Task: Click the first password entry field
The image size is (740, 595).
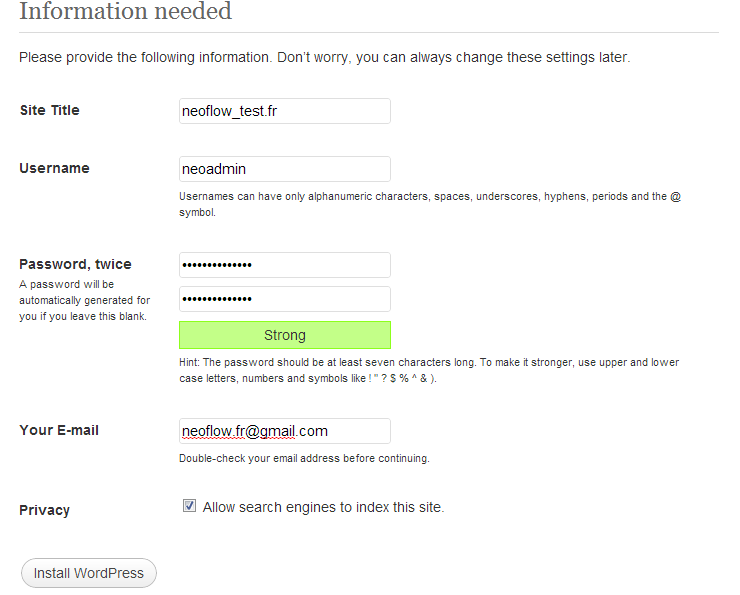Action: pos(284,265)
